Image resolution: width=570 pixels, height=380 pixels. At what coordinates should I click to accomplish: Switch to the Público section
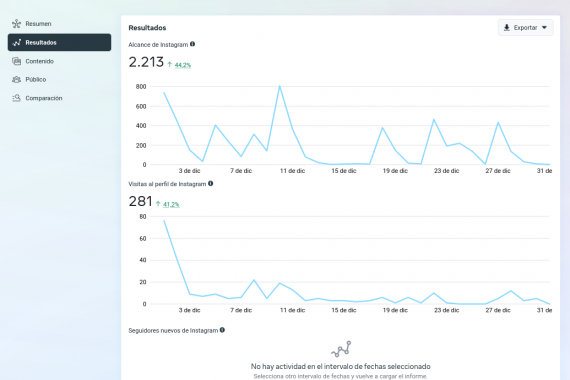click(59, 79)
